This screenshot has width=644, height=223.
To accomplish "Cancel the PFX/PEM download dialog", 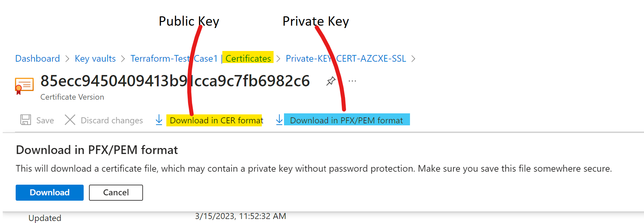I will coord(116,193).
